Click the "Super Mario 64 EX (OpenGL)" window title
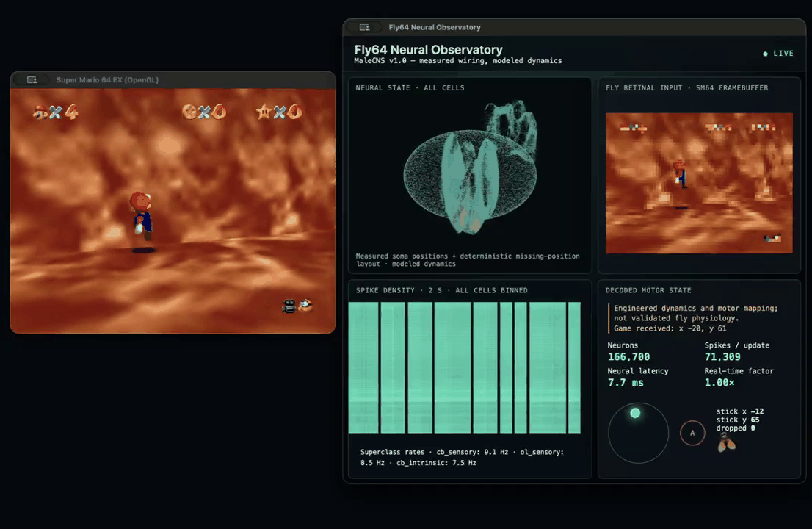The height and width of the screenshot is (529, 812). [x=107, y=80]
